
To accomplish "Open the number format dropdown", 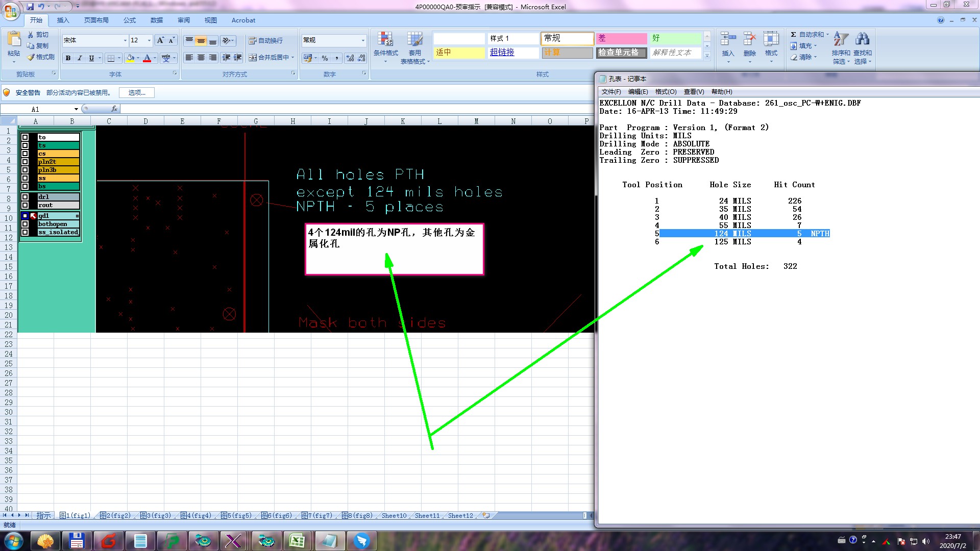I will pos(363,40).
